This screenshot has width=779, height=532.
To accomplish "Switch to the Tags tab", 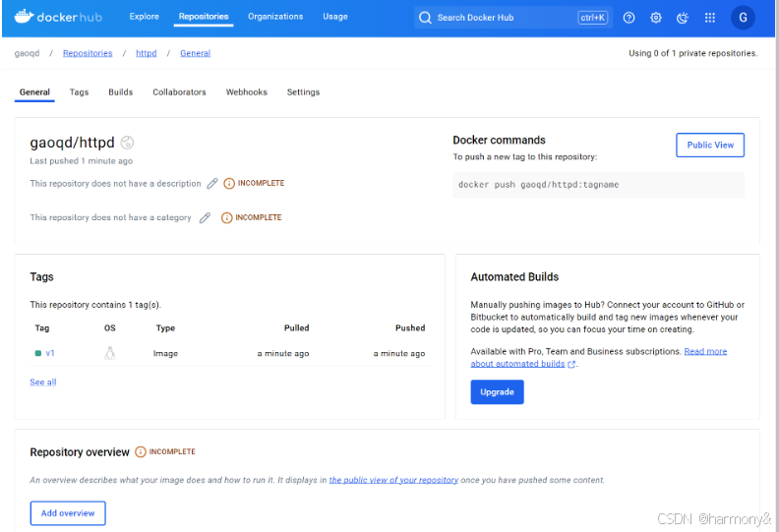I will pyautogui.click(x=79, y=91).
